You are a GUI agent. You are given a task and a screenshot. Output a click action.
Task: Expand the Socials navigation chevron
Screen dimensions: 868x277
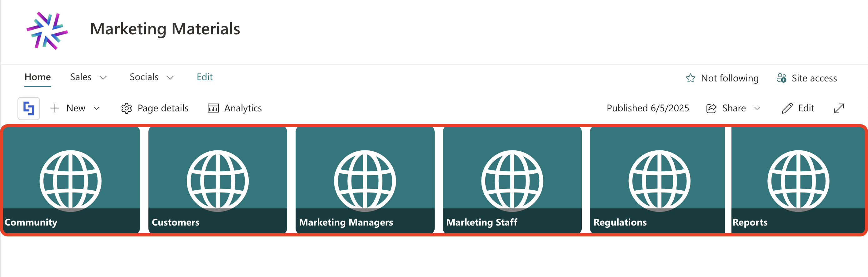tap(170, 78)
